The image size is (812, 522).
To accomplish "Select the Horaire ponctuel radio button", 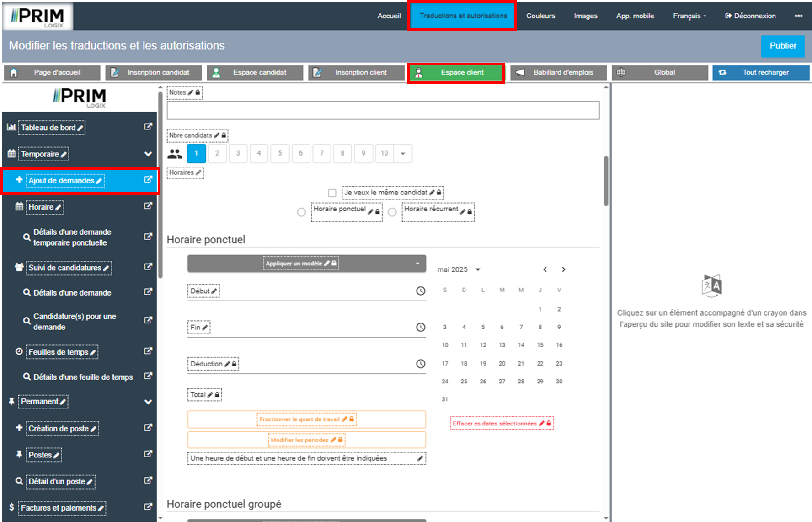I will pos(301,212).
